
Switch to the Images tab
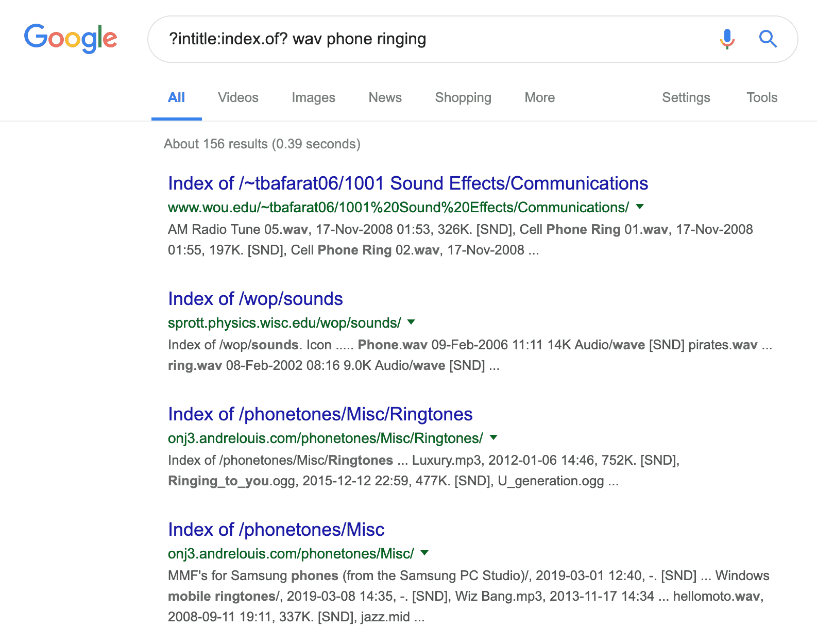click(x=313, y=97)
